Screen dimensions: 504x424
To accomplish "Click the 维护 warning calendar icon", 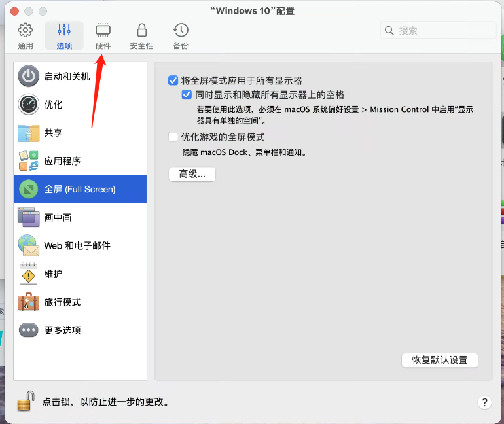I will pyautogui.click(x=29, y=274).
